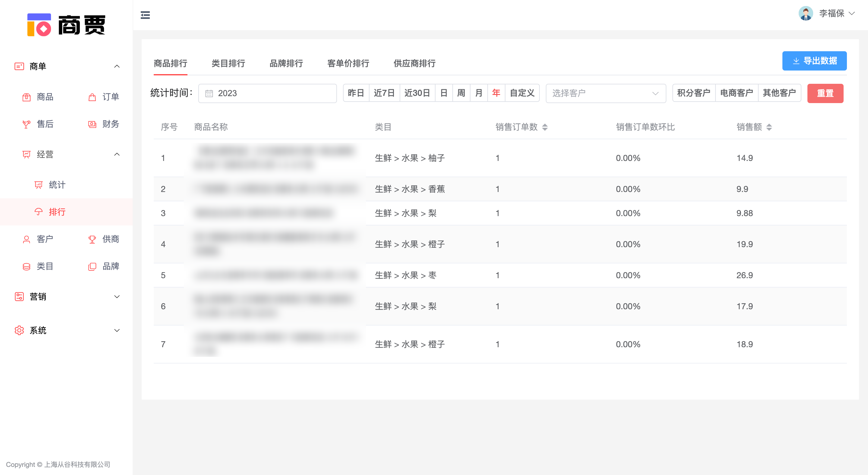The image size is (868, 475).
Task: Go to 售后 after-sales menu icon
Action: (x=26, y=124)
